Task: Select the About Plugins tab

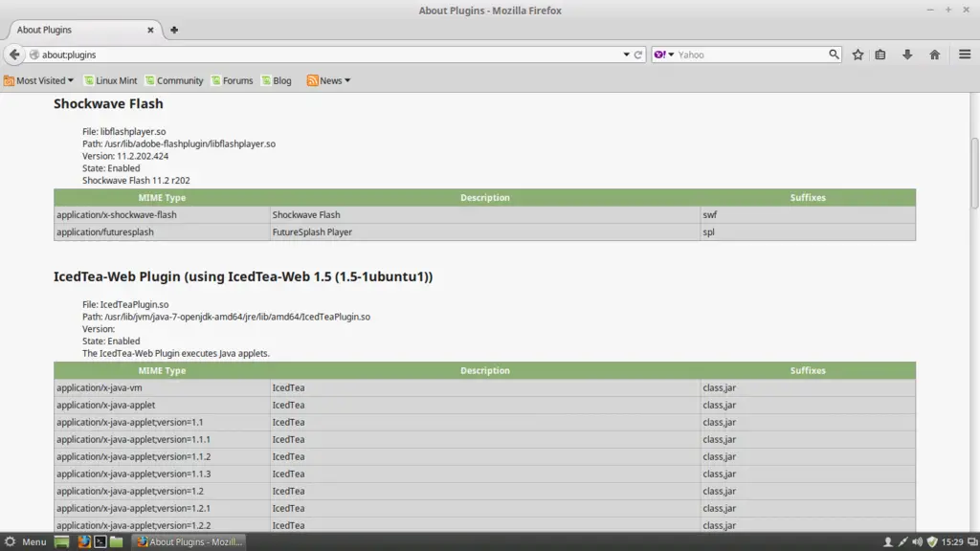Action: coord(84,30)
